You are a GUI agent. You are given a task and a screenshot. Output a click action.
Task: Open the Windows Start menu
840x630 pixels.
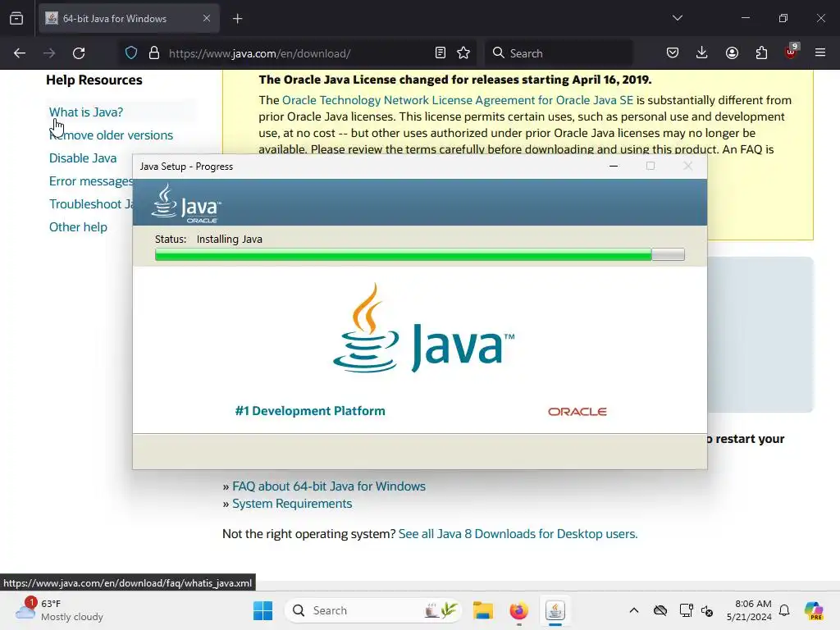(x=262, y=610)
